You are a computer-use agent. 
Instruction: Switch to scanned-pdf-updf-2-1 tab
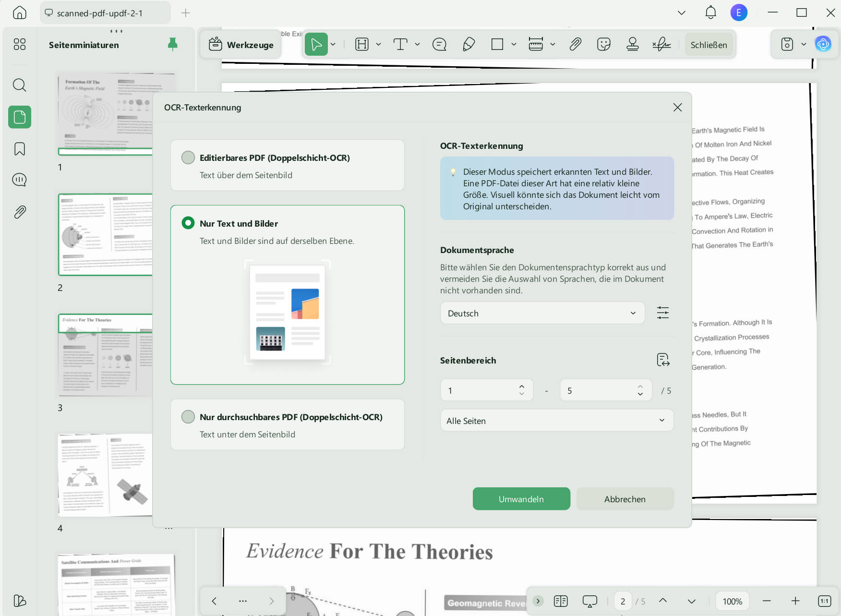tap(105, 12)
